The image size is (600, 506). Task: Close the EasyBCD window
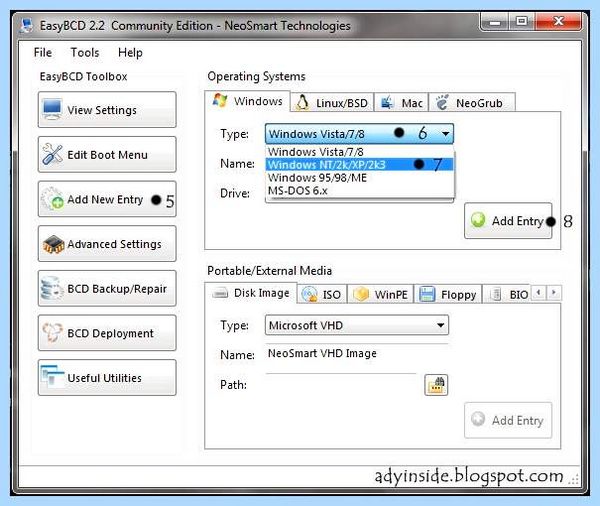[x=558, y=22]
